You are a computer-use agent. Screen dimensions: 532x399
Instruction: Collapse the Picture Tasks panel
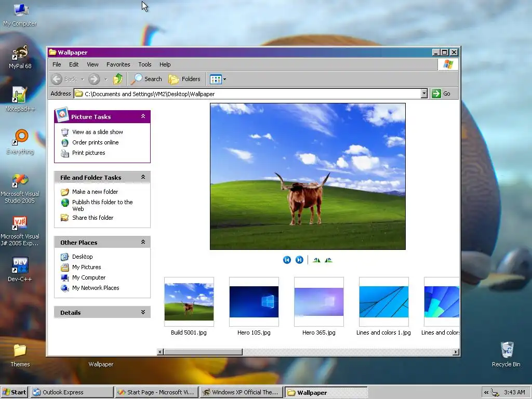coord(143,116)
